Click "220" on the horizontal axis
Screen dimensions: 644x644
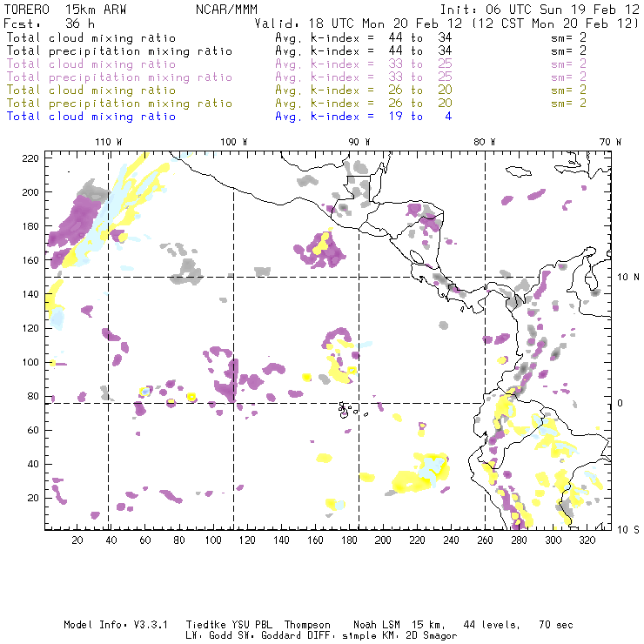[417, 540]
